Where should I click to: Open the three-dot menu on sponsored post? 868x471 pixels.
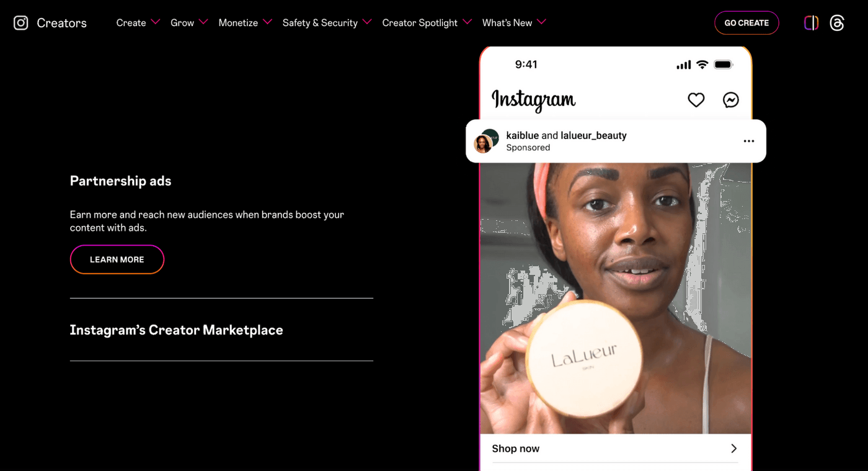pos(749,141)
